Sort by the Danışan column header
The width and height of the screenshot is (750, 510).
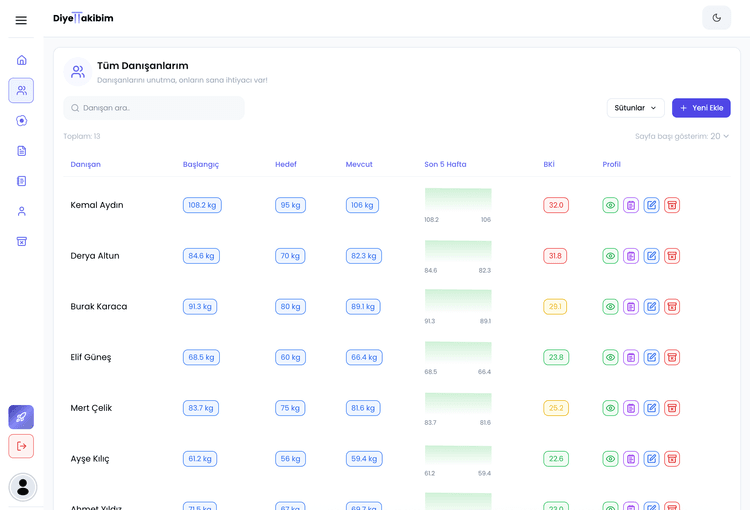click(x=85, y=164)
